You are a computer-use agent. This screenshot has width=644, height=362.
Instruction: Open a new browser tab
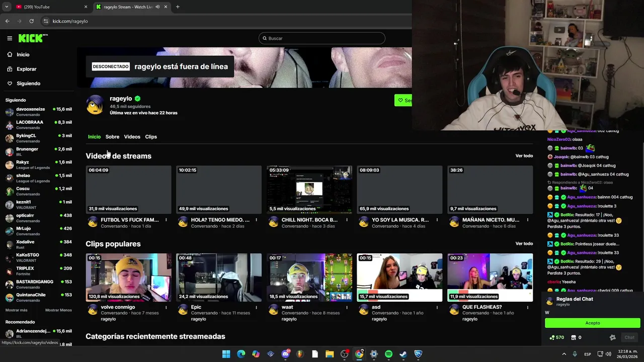pyautogui.click(x=178, y=7)
